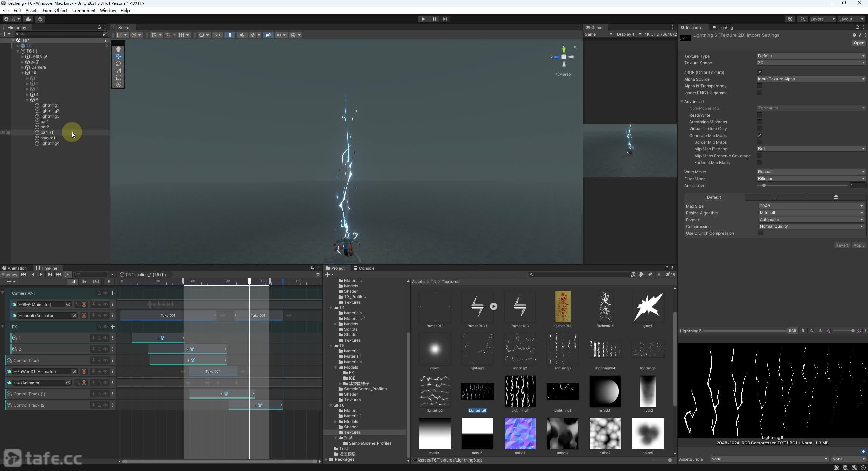Open the Filter Mode dropdown
The height and width of the screenshot is (471, 868).
coord(811,179)
